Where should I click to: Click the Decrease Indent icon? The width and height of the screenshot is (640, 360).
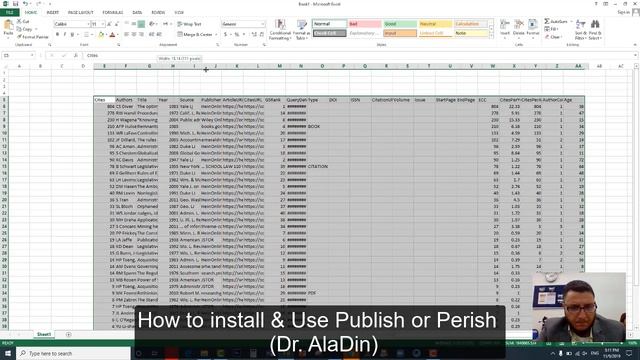pyautogui.click(x=151, y=34)
